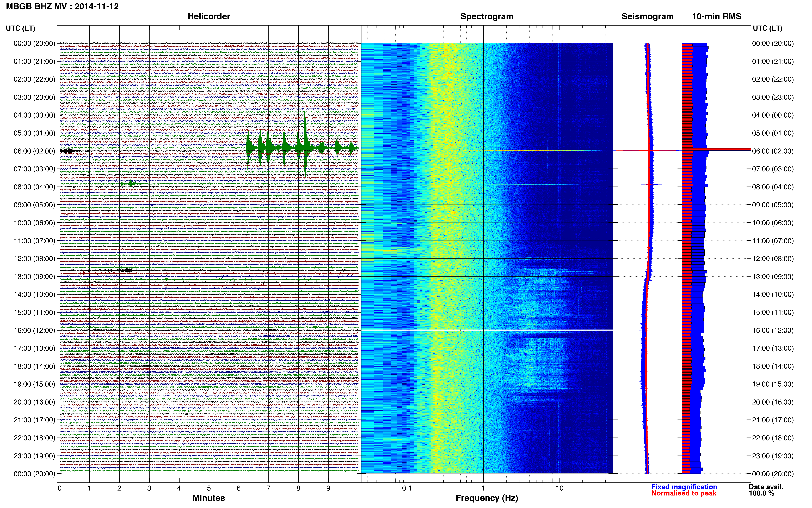Click the '10' frequency tick label
Image resolution: width=812 pixels, height=508 pixels.
pos(559,488)
